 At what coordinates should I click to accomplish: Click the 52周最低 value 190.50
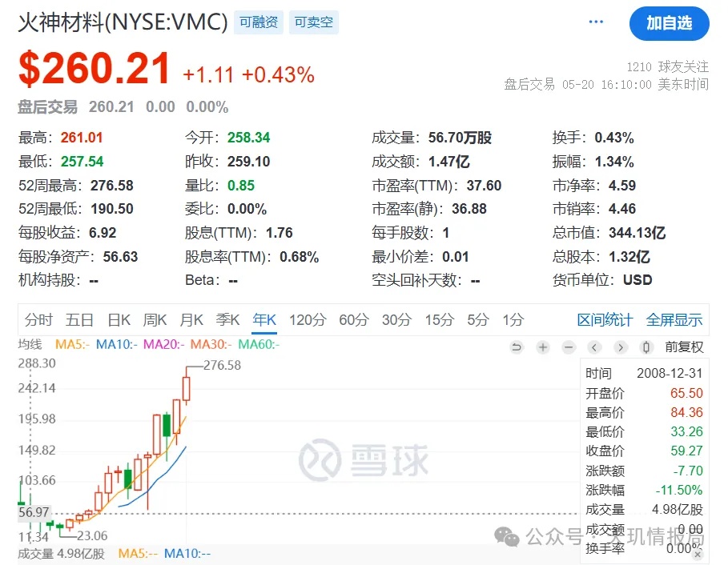point(112,209)
